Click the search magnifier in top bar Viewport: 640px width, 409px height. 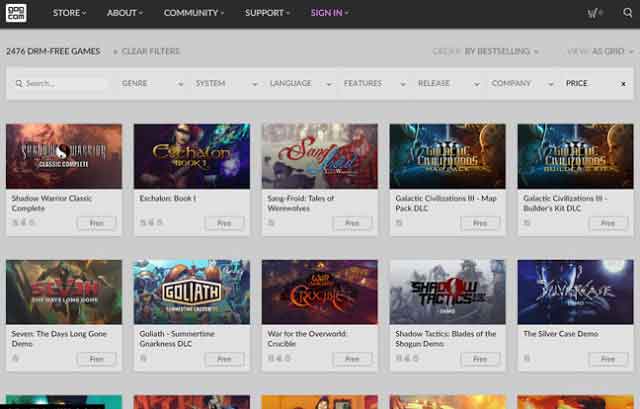627,13
